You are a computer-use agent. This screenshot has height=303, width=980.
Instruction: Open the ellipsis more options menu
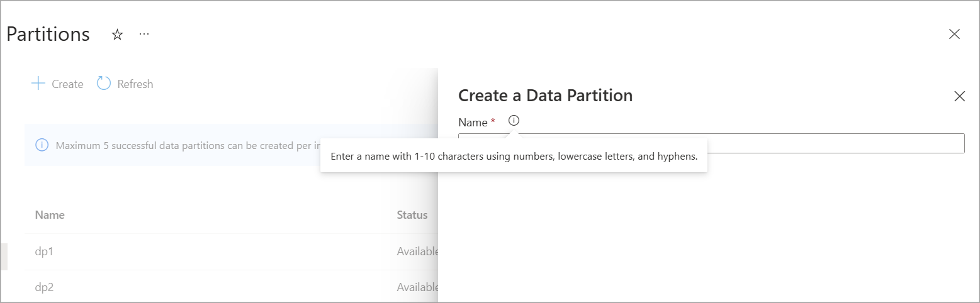144,34
